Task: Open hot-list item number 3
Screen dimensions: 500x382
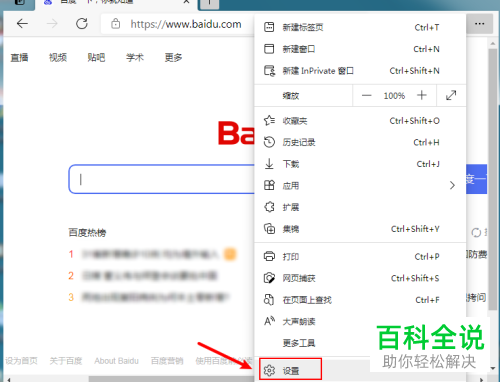Action: (156, 297)
